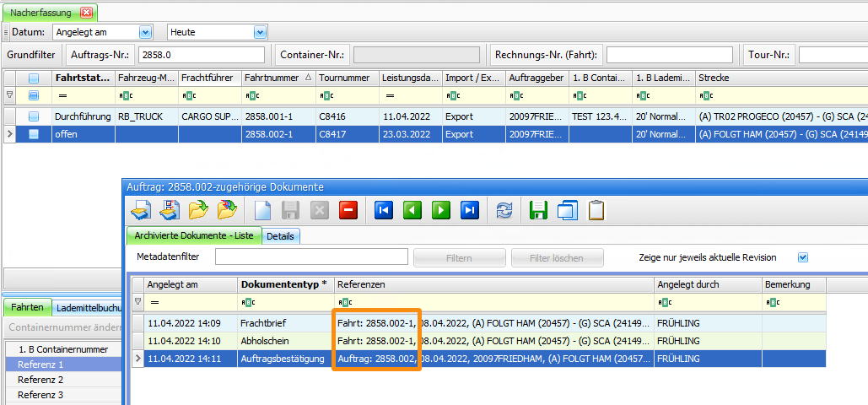The width and height of the screenshot is (868, 405).
Task: Click the refresh icon in document toolbar
Action: click(504, 210)
